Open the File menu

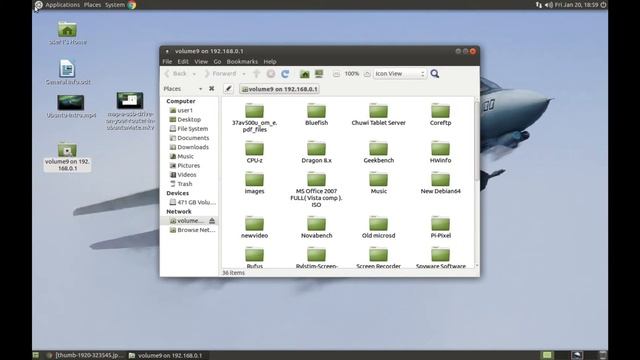pyautogui.click(x=167, y=62)
